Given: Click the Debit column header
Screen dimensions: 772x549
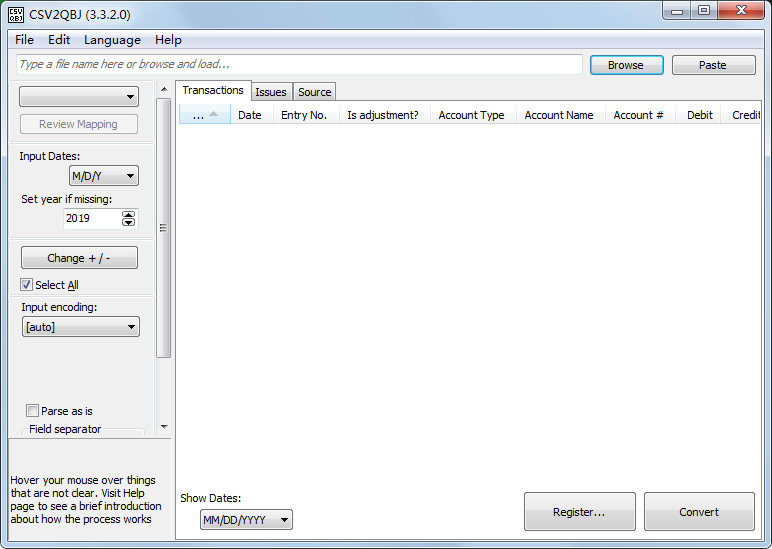Looking at the screenshot, I should (700, 115).
